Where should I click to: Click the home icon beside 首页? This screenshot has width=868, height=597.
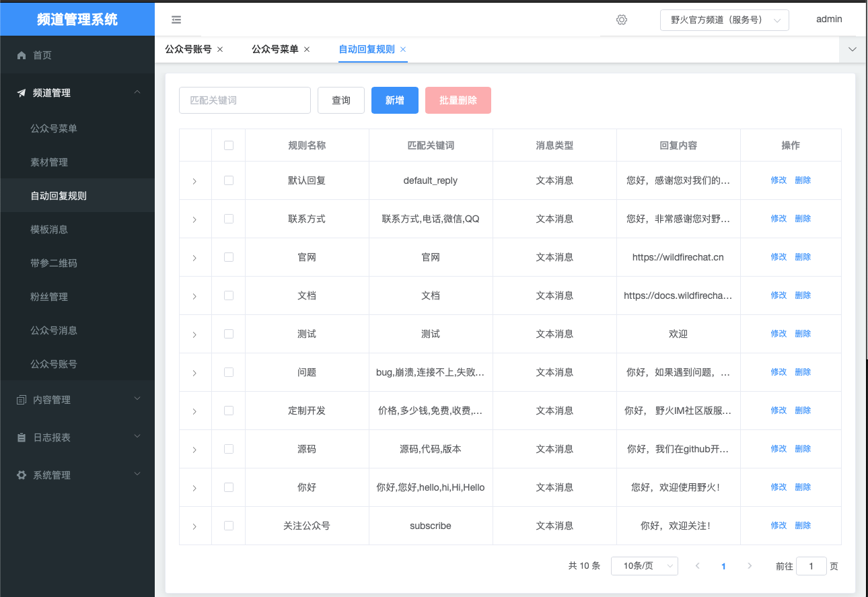pyautogui.click(x=22, y=55)
